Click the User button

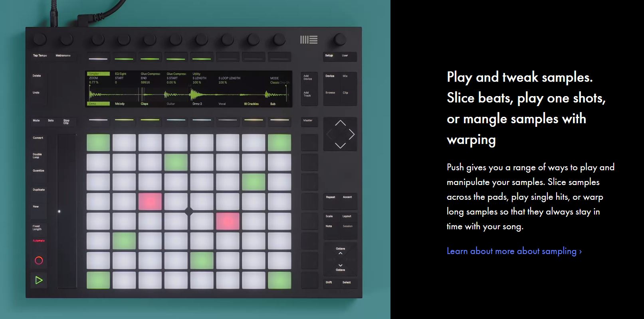[345, 55]
